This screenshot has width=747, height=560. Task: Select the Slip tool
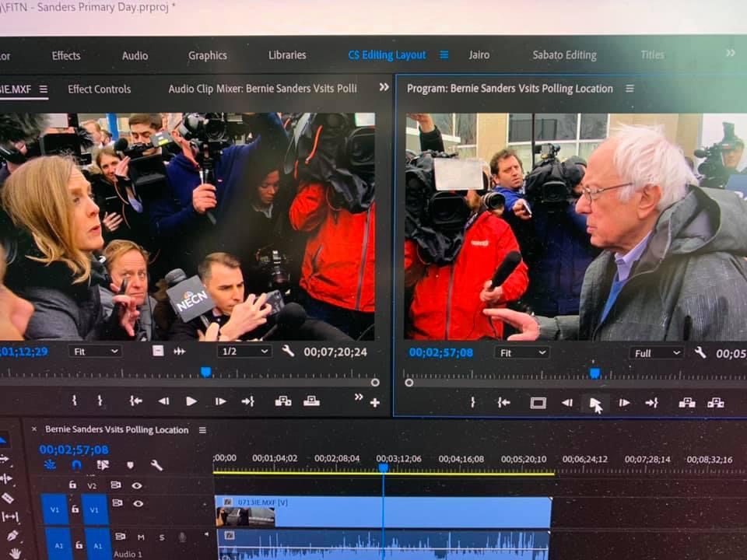[10, 516]
